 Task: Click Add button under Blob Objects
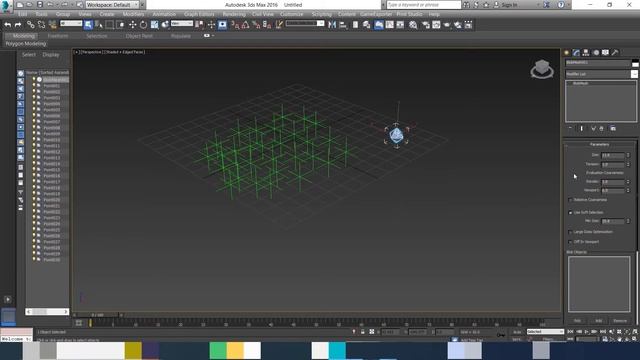(x=599, y=321)
